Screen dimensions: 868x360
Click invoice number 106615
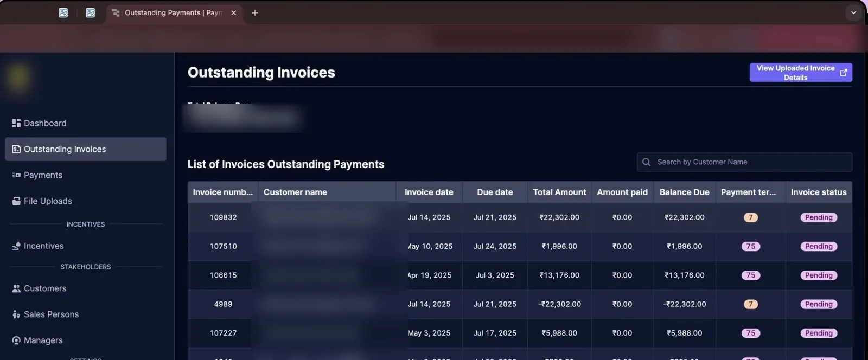click(x=224, y=275)
